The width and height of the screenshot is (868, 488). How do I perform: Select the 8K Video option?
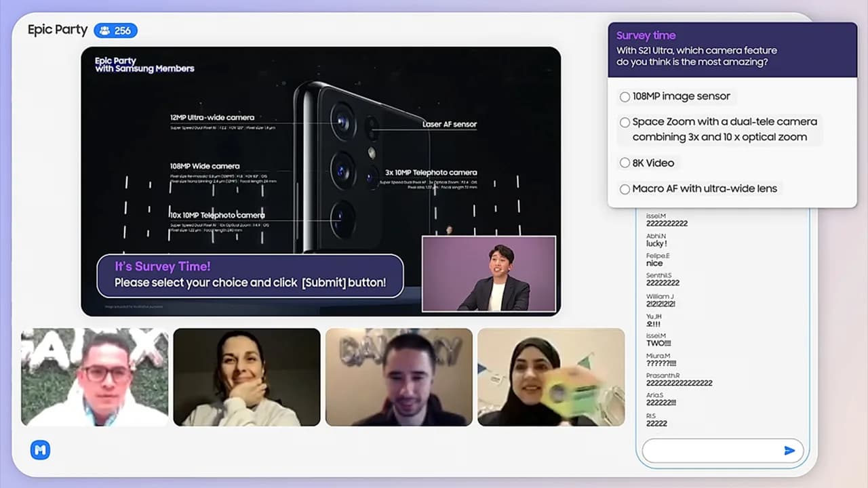click(646, 163)
